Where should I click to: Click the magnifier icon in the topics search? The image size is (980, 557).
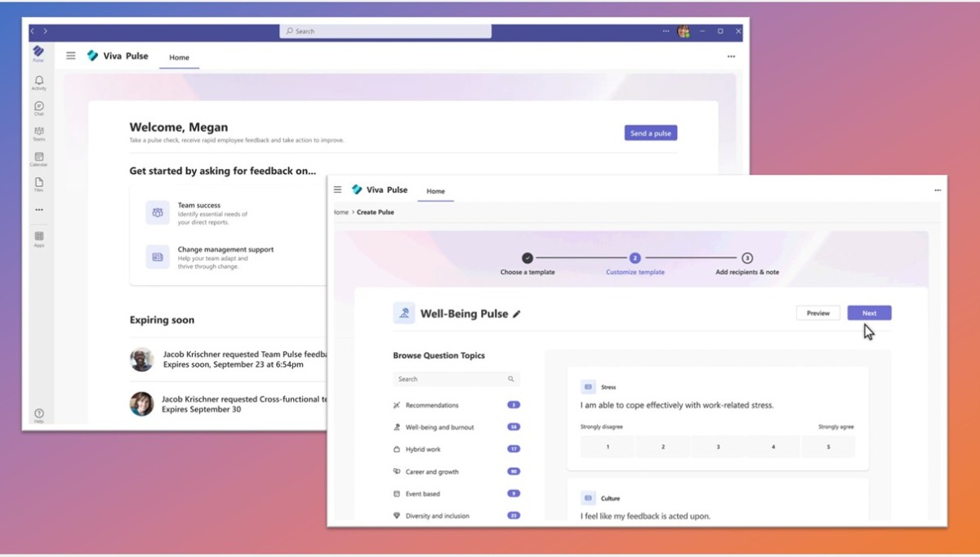(x=511, y=379)
